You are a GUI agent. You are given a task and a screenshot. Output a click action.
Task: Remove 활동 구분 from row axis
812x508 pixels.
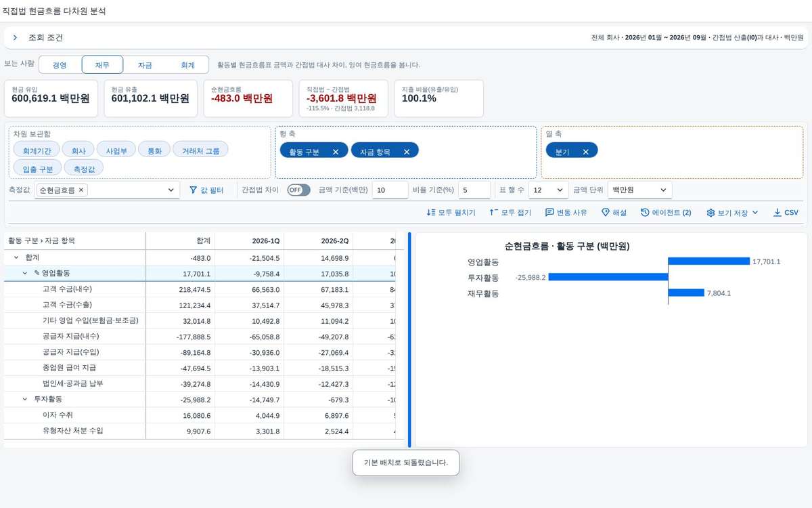tap(336, 152)
